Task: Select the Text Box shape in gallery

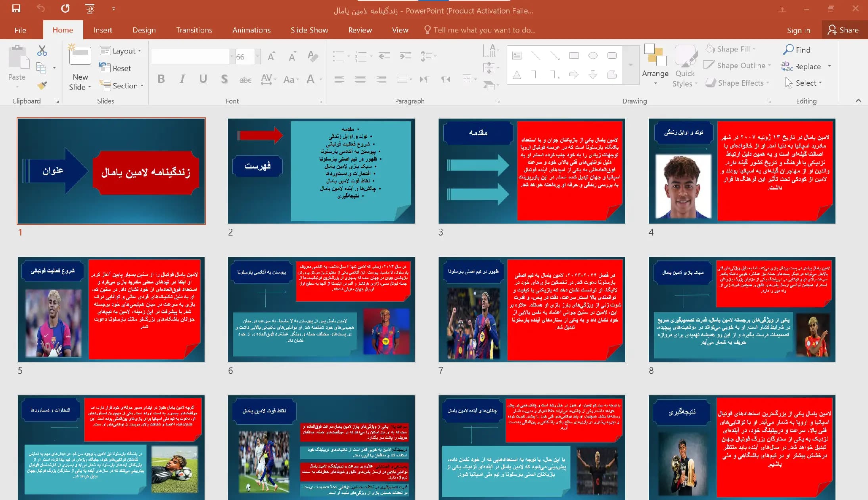Action: [x=517, y=56]
